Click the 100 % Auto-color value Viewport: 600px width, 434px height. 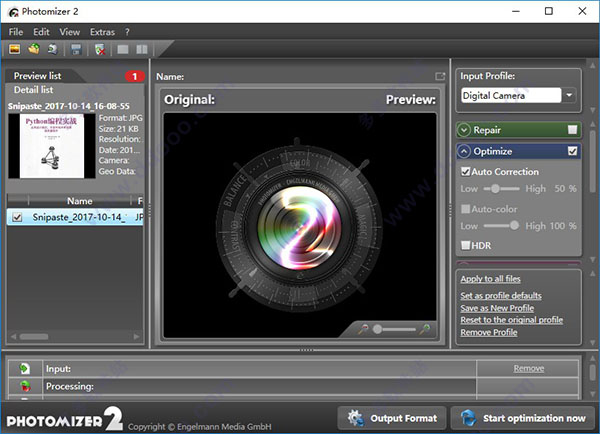[561, 226]
